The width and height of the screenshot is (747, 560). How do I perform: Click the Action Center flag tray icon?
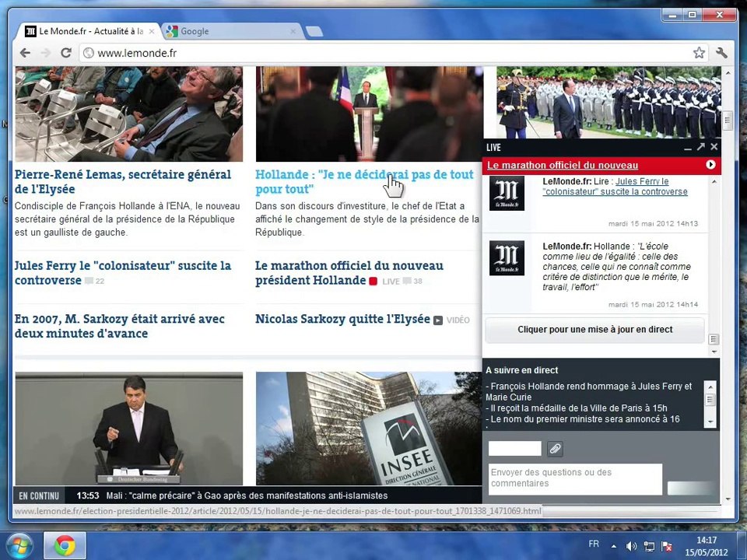(x=667, y=546)
